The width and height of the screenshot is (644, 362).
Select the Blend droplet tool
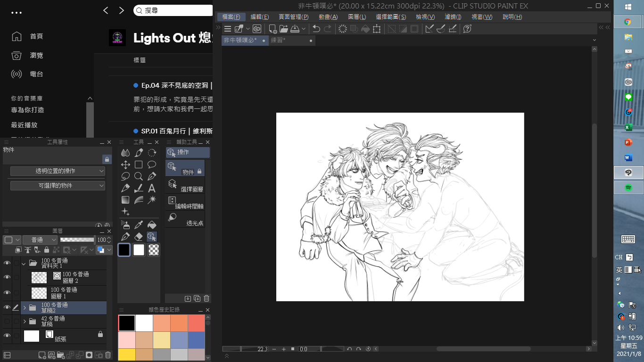[x=125, y=153]
